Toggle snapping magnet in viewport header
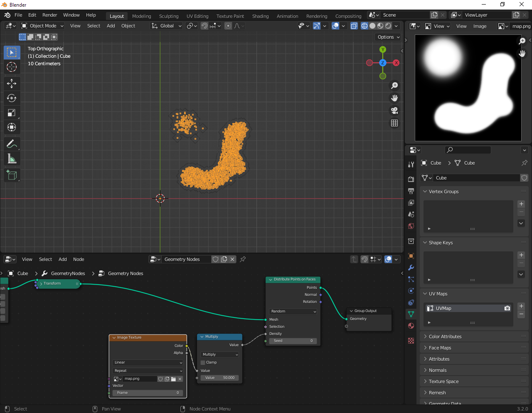Image resolution: width=532 pixels, height=413 pixels. pos(204,26)
